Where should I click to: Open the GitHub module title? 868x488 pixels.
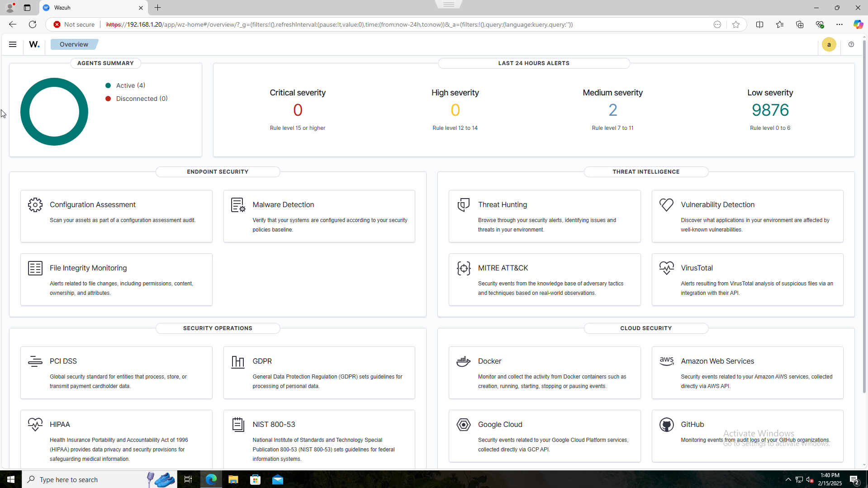tap(692, 425)
